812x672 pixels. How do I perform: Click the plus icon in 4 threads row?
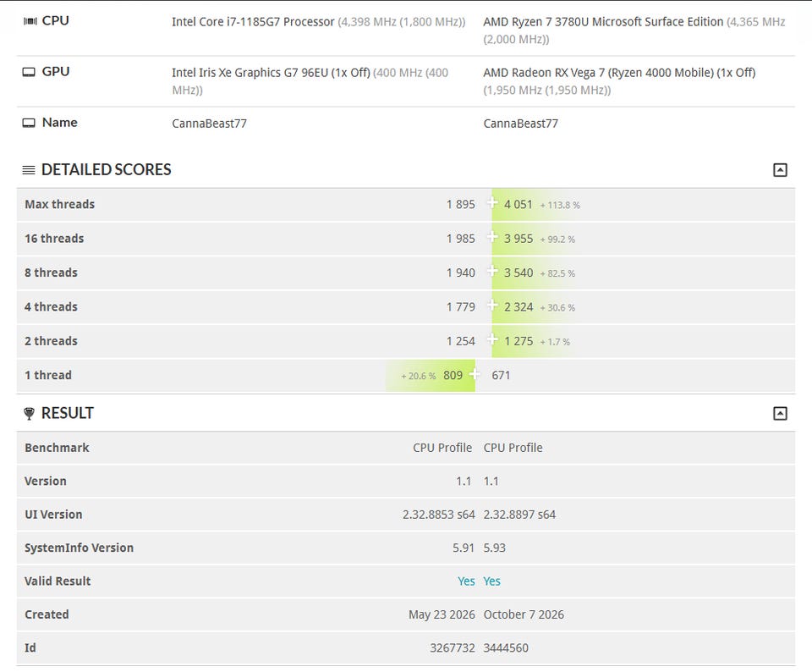point(492,306)
